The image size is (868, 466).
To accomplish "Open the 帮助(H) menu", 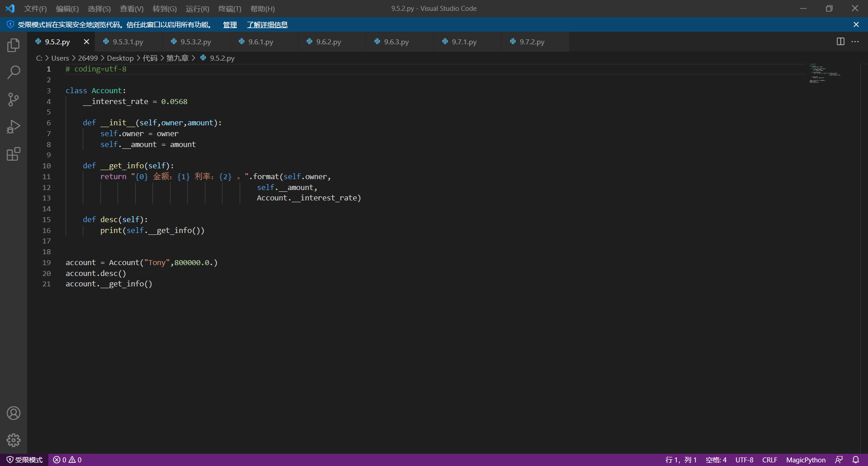I will 263,9.
